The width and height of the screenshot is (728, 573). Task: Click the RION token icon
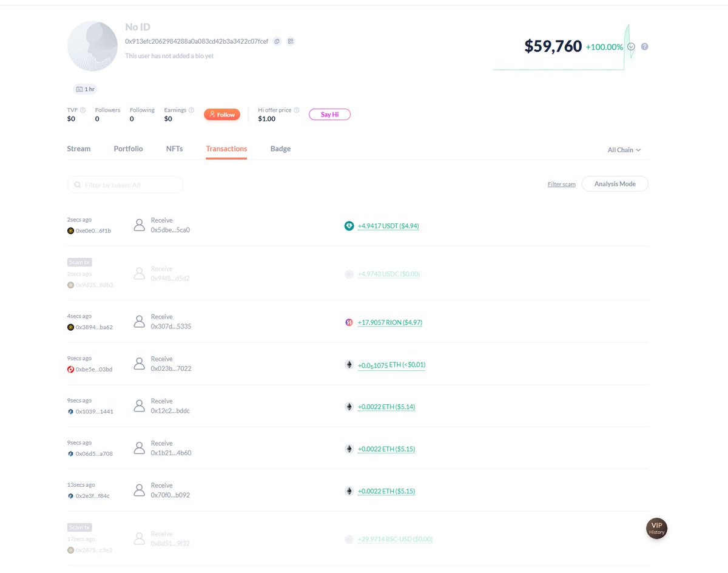click(349, 322)
